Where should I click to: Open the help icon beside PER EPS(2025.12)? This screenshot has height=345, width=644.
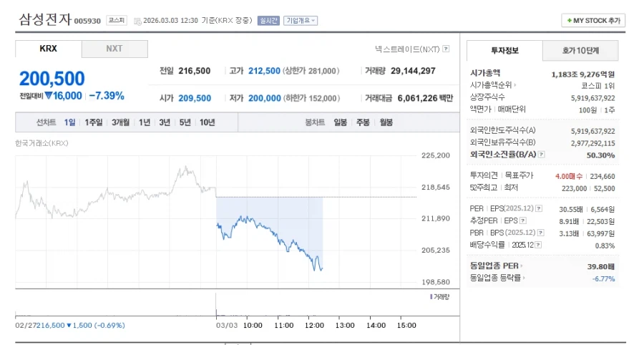point(538,208)
